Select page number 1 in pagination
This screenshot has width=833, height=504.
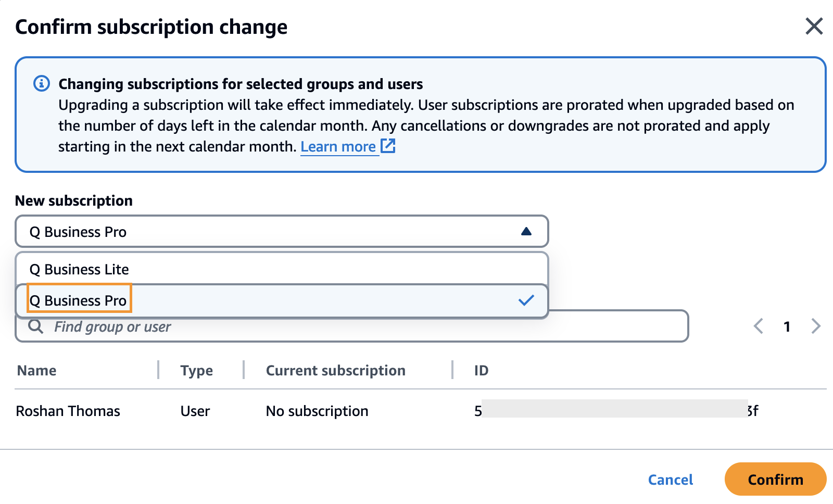[x=787, y=326]
